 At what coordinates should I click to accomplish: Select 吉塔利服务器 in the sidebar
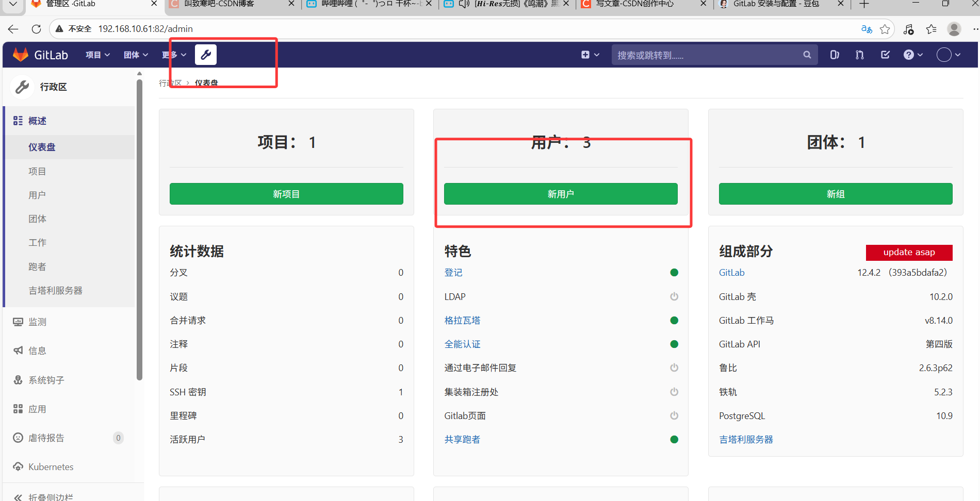pos(55,291)
